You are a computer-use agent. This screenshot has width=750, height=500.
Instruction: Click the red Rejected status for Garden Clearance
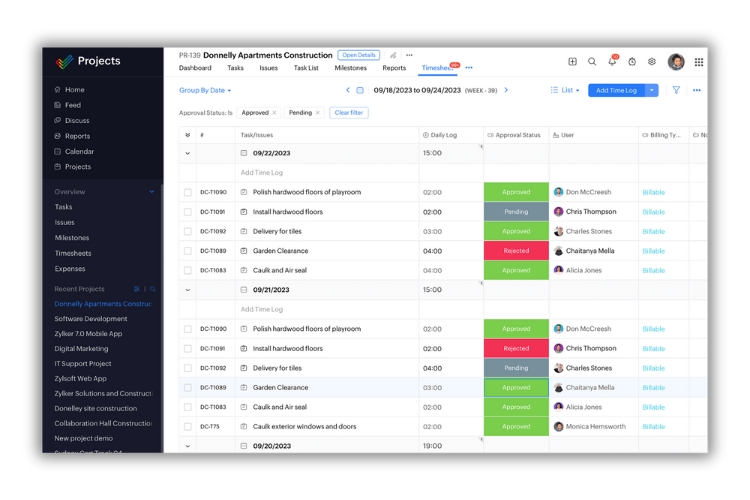[x=516, y=251]
